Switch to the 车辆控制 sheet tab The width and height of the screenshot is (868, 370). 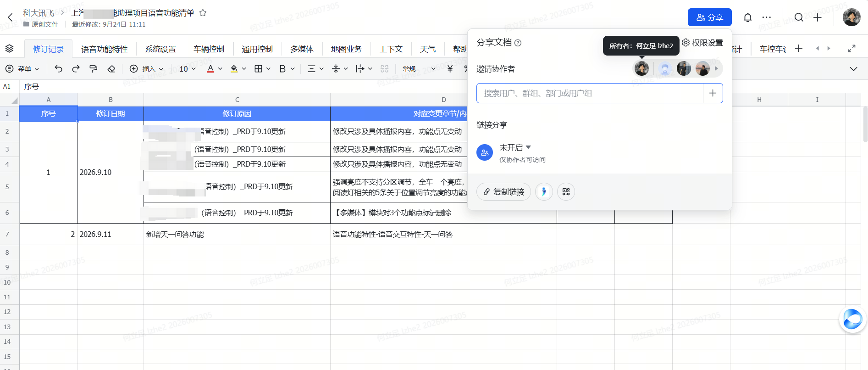click(x=209, y=49)
